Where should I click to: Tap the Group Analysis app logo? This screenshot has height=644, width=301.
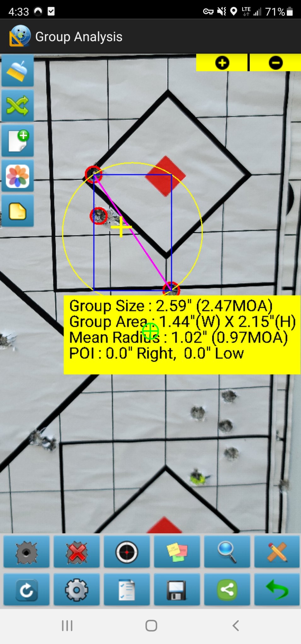pos(20,36)
